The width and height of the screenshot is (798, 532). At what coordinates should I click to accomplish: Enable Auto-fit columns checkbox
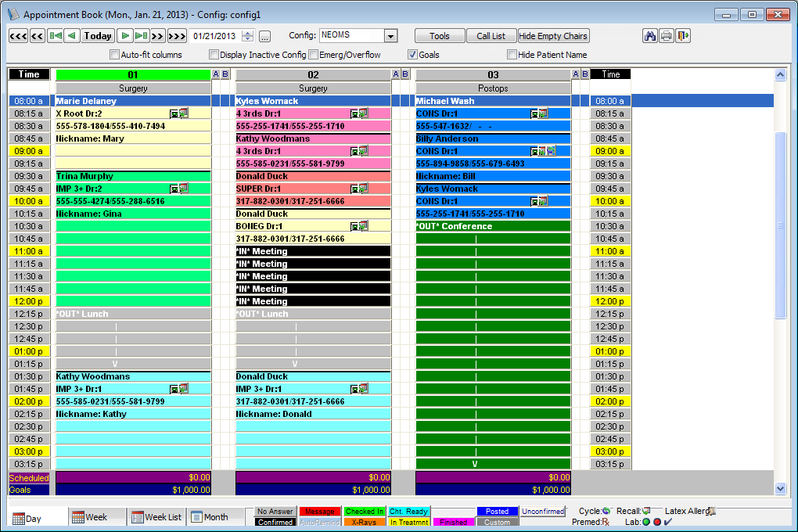115,55
